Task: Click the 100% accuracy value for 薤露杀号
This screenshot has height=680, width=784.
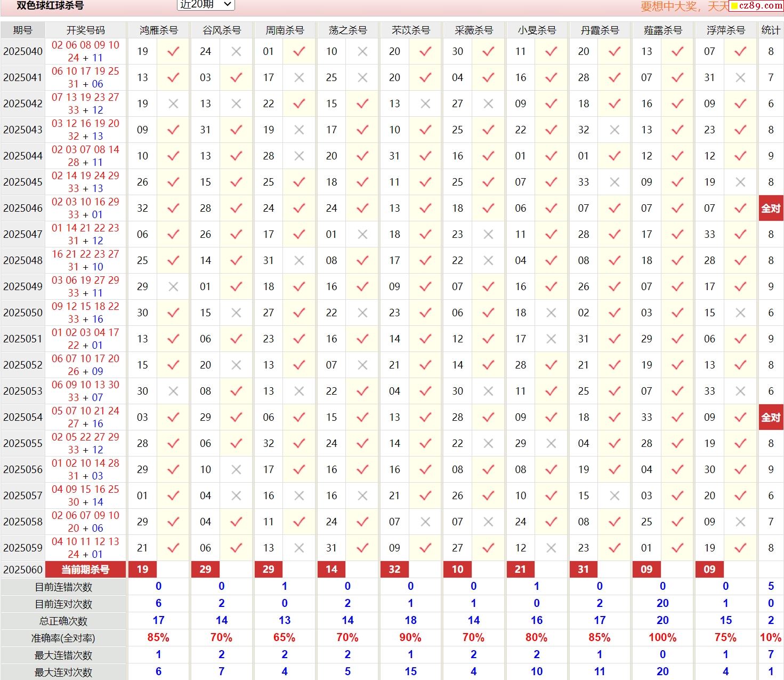Action: tap(662, 638)
